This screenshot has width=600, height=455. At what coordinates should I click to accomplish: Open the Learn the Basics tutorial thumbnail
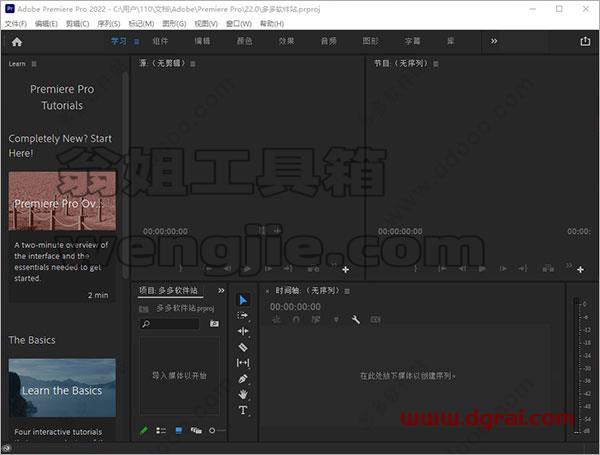pos(62,388)
